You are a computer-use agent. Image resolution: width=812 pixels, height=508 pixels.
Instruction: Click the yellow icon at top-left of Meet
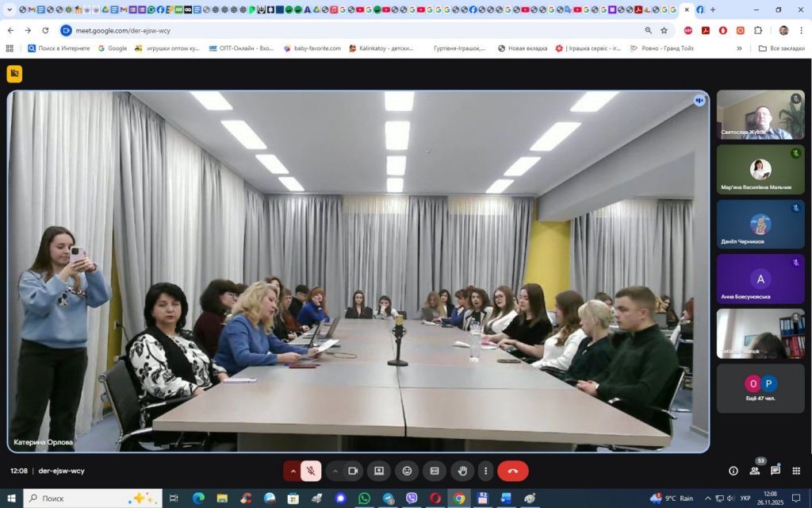[x=14, y=74]
